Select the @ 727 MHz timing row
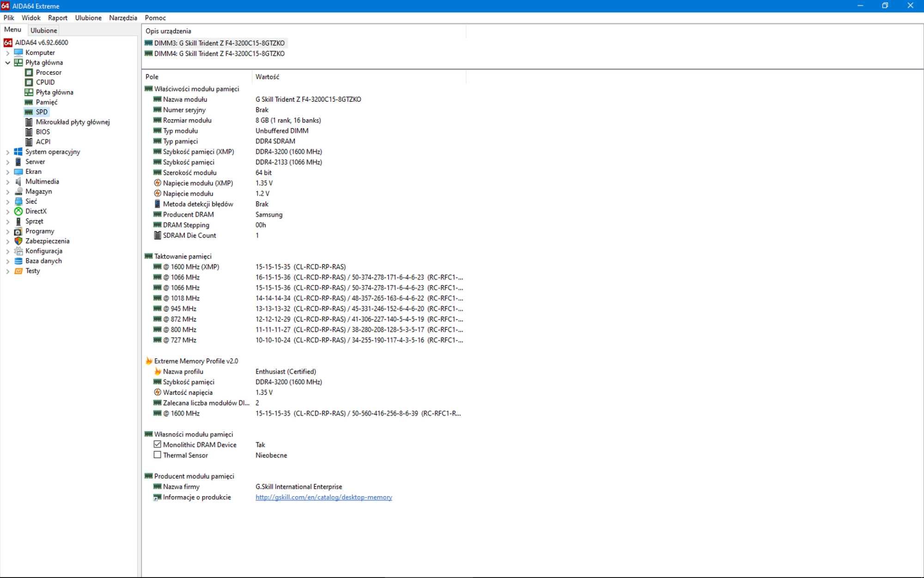924x578 pixels. [305, 340]
